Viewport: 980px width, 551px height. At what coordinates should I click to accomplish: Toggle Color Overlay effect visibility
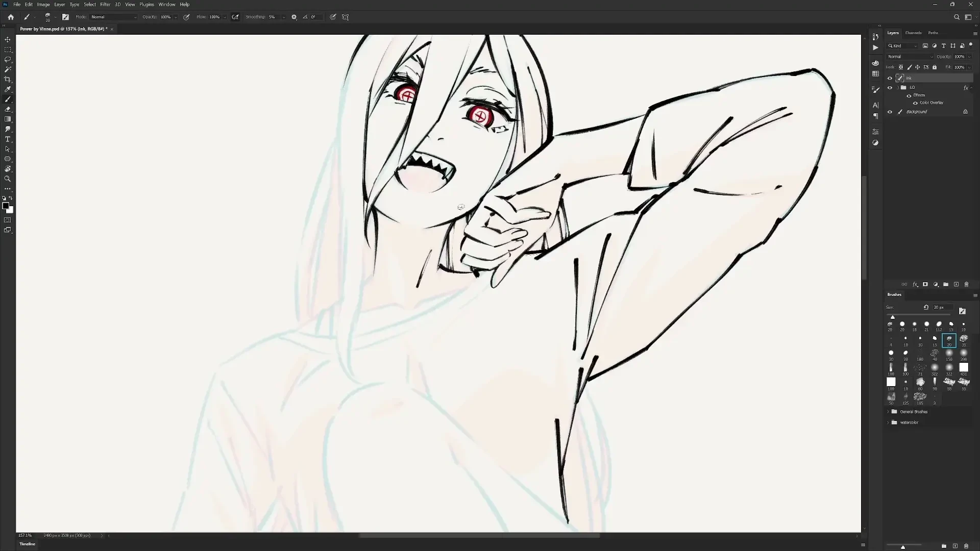[x=915, y=103]
